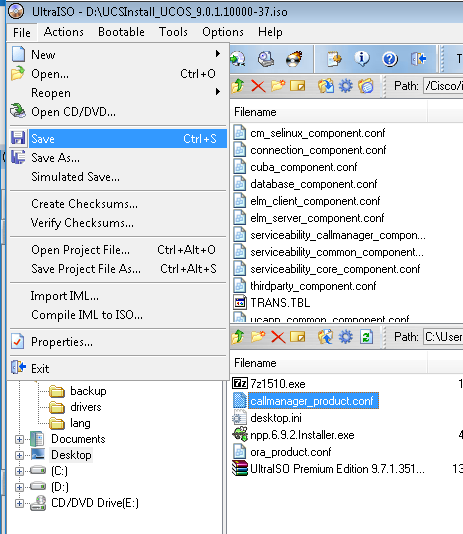The width and height of the screenshot is (463, 534).
Task: Open Help via the blue question mark icon
Action: point(390,59)
